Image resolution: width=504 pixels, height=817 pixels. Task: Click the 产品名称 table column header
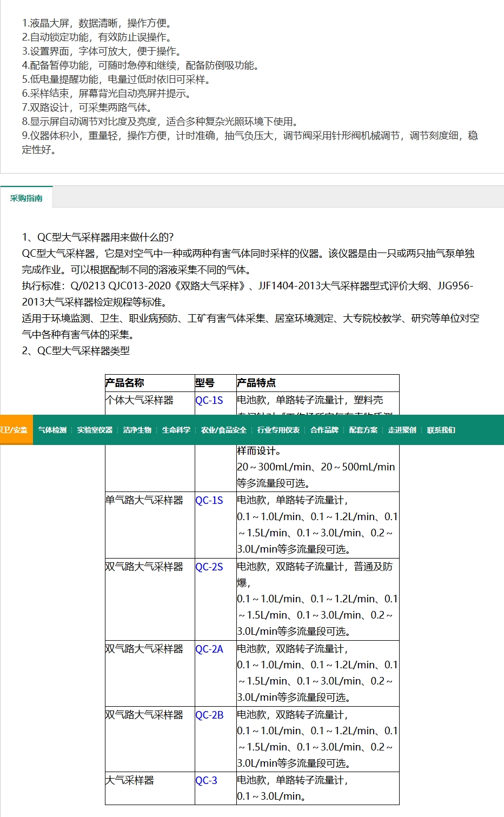pos(125,383)
